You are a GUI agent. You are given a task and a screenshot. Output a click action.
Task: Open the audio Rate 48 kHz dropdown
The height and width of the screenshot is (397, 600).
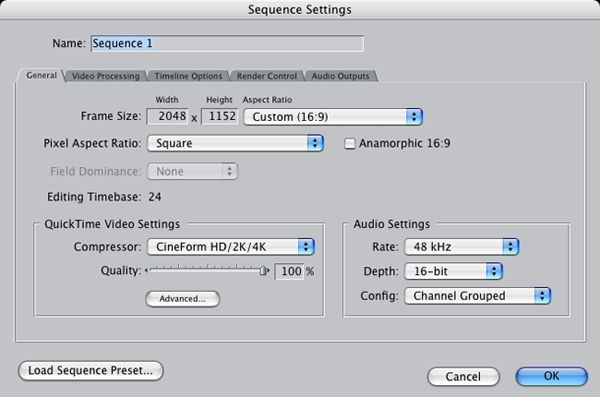click(461, 247)
